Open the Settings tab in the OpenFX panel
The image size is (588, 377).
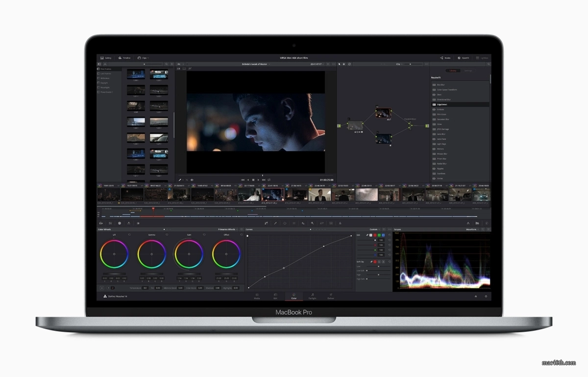point(468,71)
